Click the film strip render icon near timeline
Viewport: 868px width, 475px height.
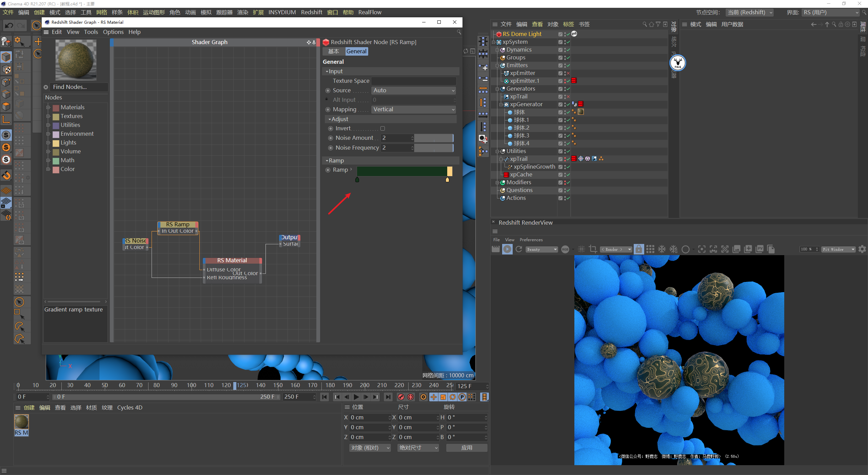pyautogui.click(x=485, y=397)
